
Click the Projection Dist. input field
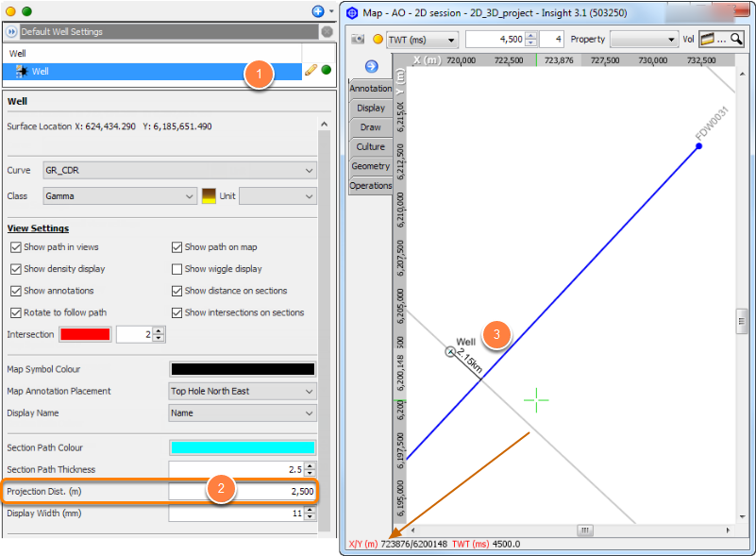[242, 492]
